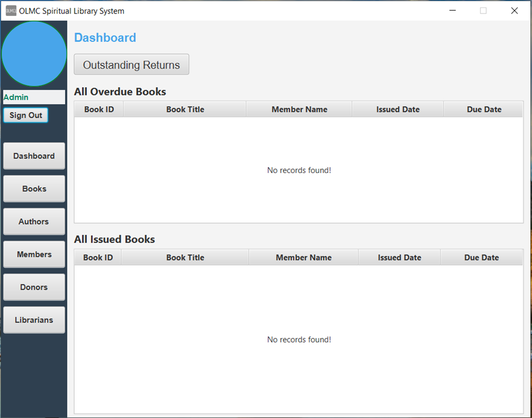Viewport: 532px width, 418px height.
Task: Open the Librarians section
Action: (34, 320)
